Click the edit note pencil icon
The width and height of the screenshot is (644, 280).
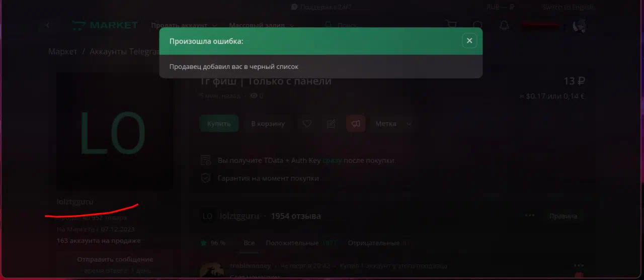[331, 124]
